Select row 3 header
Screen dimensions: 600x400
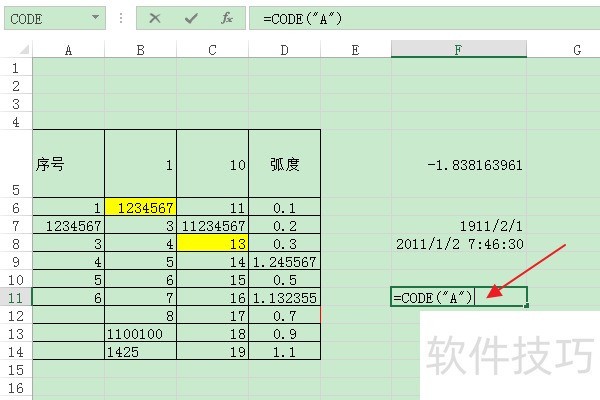coord(16,104)
